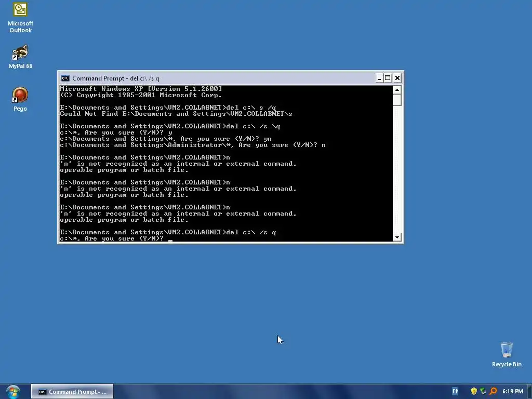The image size is (532, 399).
Task: Open the language indicator in tray
Action: (x=455, y=392)
